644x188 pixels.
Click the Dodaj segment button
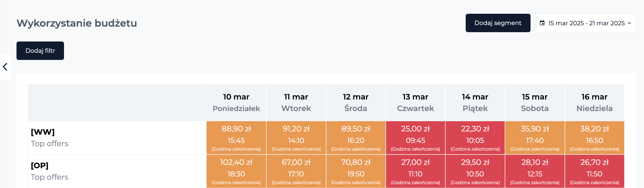[x=498, y=23]
